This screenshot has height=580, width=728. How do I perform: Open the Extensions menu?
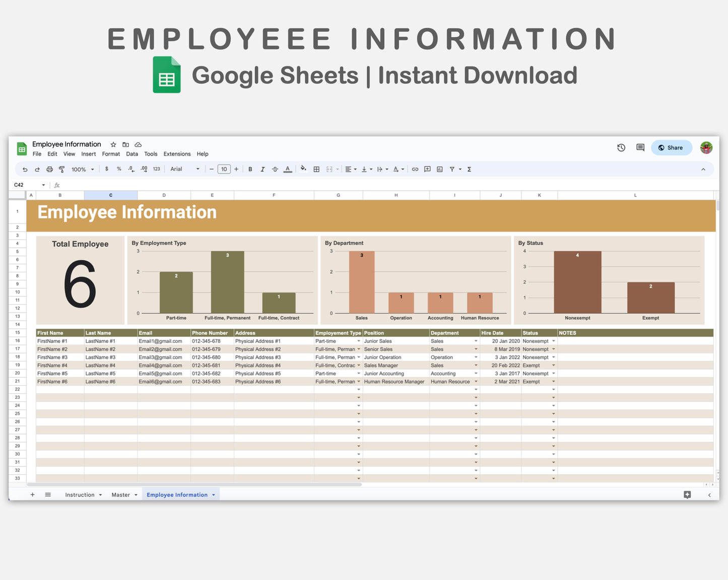tap(177, 154)
